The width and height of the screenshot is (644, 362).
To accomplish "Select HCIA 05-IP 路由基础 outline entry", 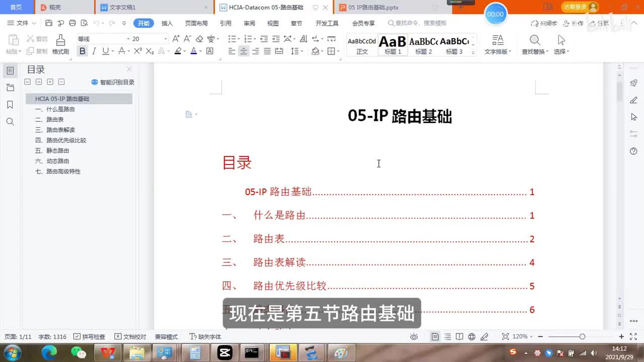I will pyautogui.click(x=79, y=99).
